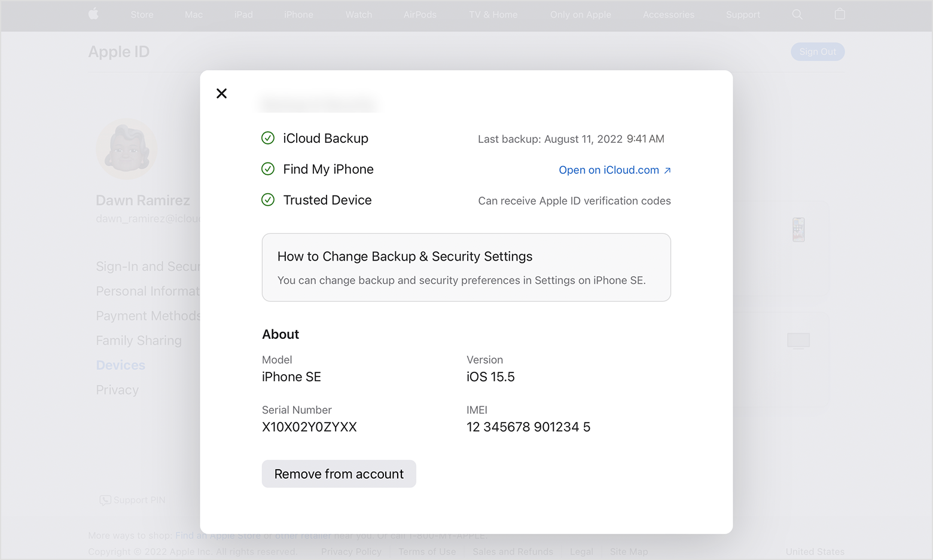
Task: Click the Apple logo in navigation bar
Action: tap(93, 14)
